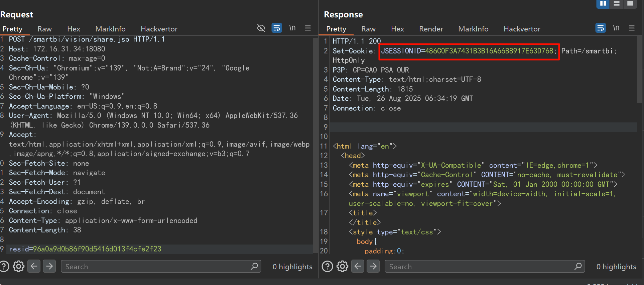The height and width of the screenshot is (285, 644).
Task: Go to previous match in Request search
Action: click(x=34, y=267)
